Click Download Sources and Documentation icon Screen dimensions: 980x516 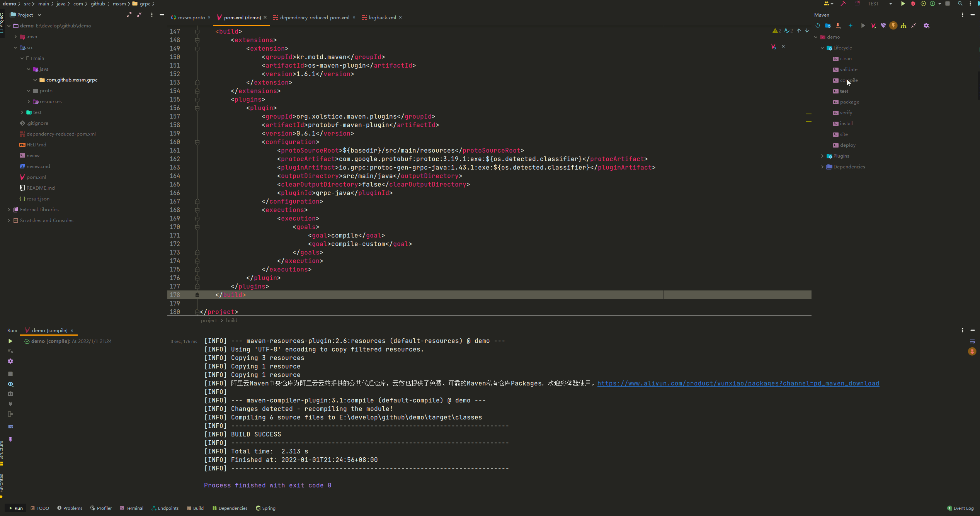[838, 25]
